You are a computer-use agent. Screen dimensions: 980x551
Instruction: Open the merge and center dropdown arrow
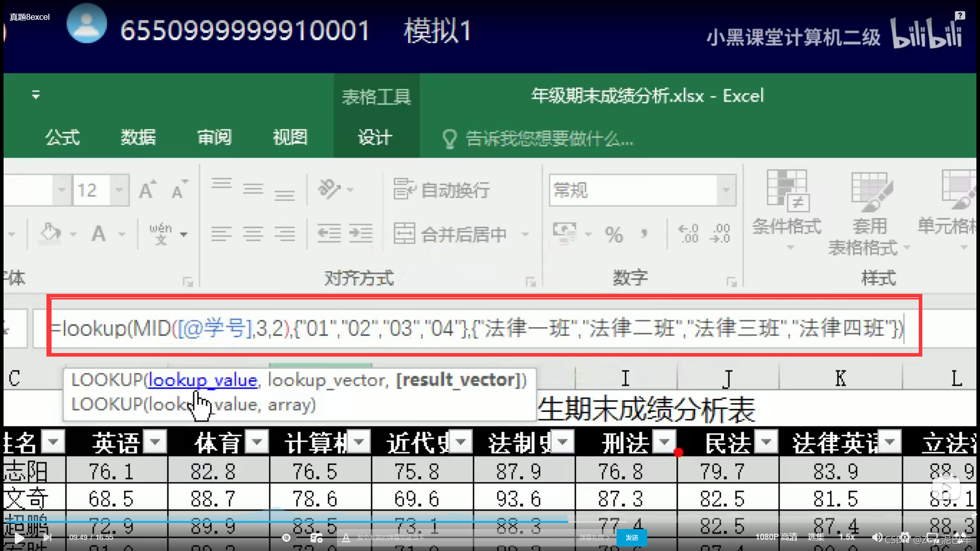point(525,235)
